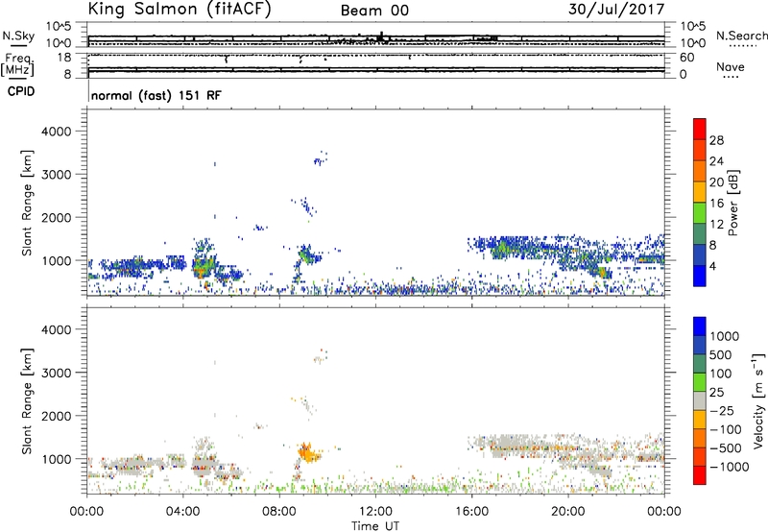Image resolution: width=768 pixels, height=532 pixels.
Task: Click the far-range power echo near 3300 km
Action: (x=320, y=159)
